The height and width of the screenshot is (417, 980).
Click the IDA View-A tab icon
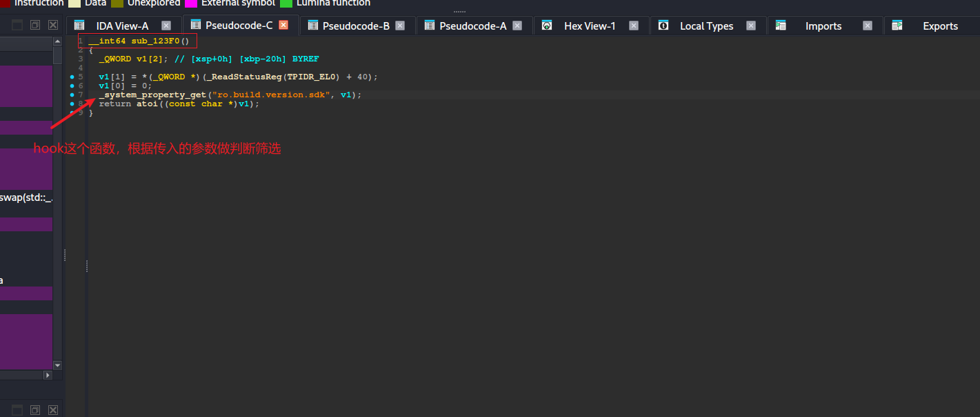point(79,26)
